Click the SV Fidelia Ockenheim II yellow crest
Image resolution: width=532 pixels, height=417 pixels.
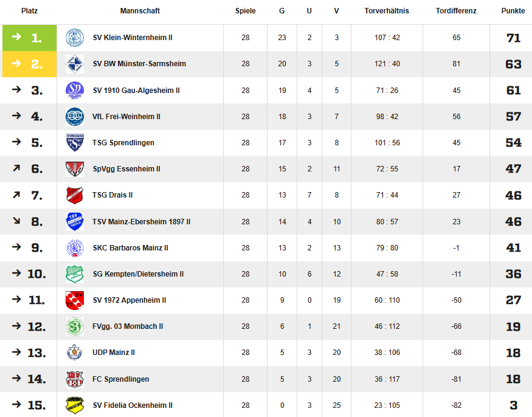[x=75, y=405]
